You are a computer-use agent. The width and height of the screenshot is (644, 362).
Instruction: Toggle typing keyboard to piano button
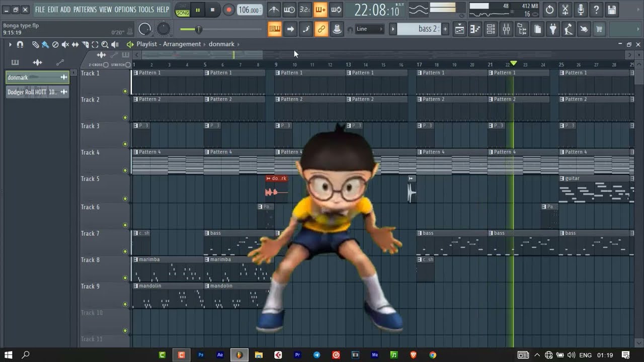(275, 29)
